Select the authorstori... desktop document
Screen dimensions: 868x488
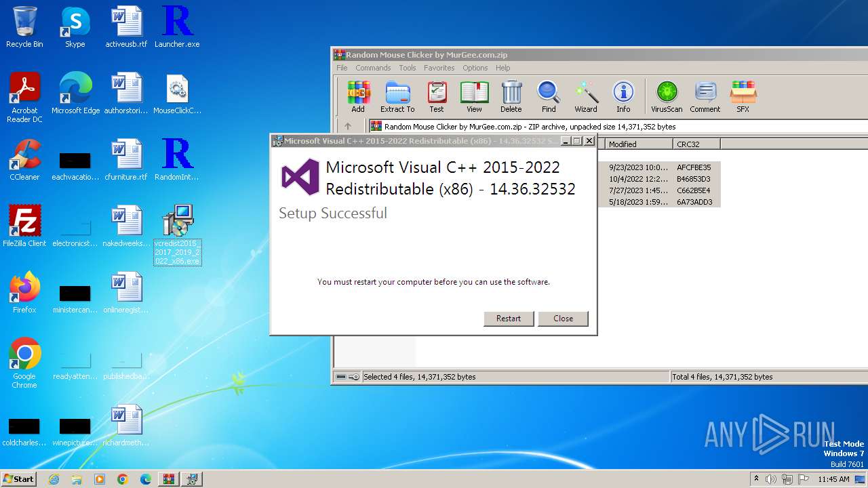pyautogui.click(x=126, y=94)
